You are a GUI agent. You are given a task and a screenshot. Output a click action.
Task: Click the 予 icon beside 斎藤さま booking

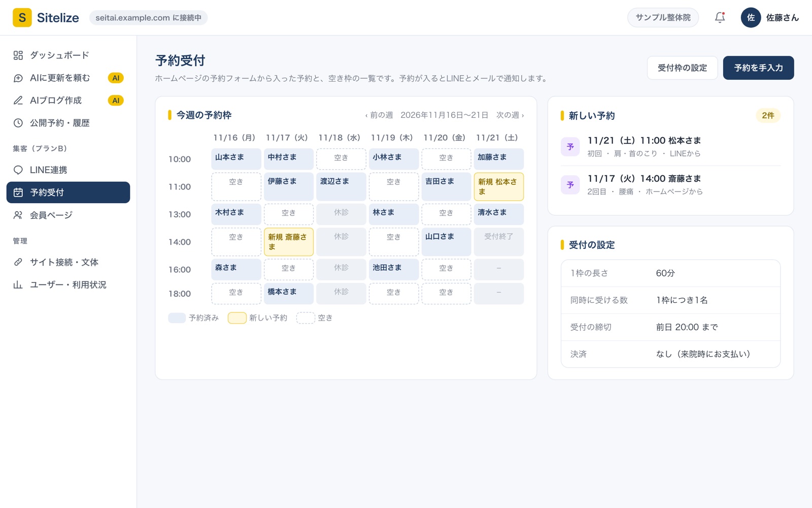570,185
